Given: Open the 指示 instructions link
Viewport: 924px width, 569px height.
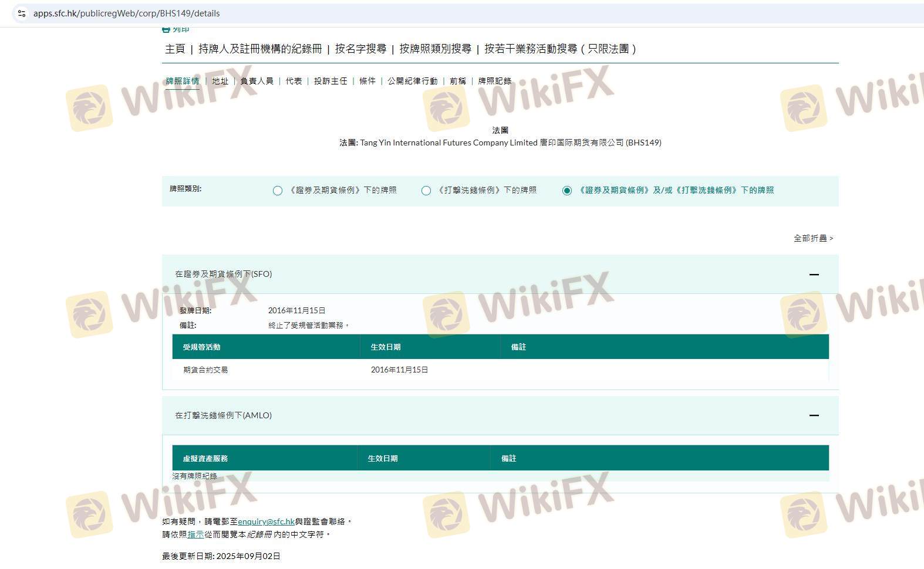Looking at the screenshot, I should point(195,535).
